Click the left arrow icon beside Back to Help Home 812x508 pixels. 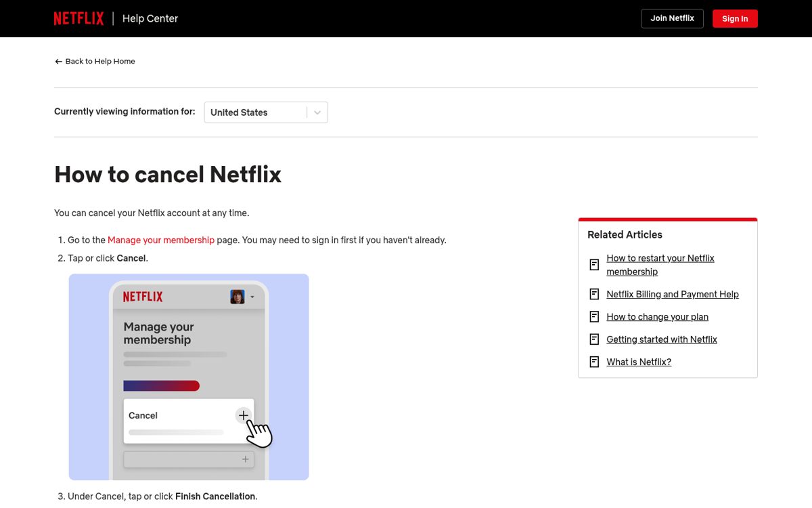(x=59, y=62)
